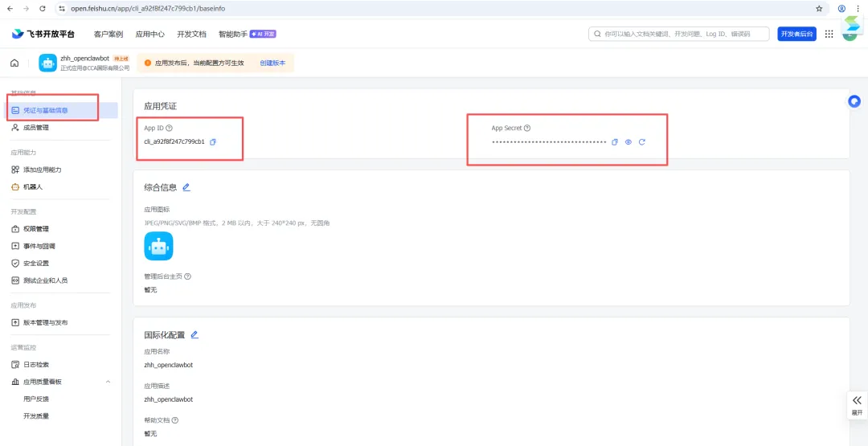Viewport: 868px width, 446px height.
Task: Expand the right side panel 展开
Action: click(x=857, y=405)
